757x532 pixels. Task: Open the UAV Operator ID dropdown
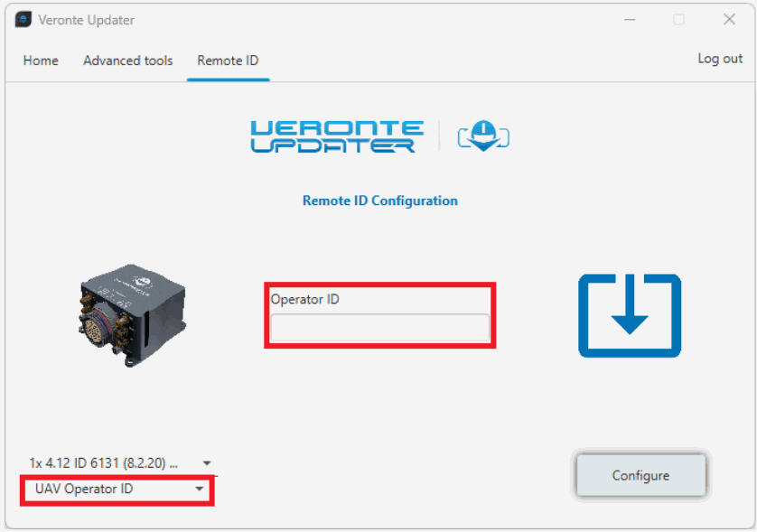click(117, 490)
